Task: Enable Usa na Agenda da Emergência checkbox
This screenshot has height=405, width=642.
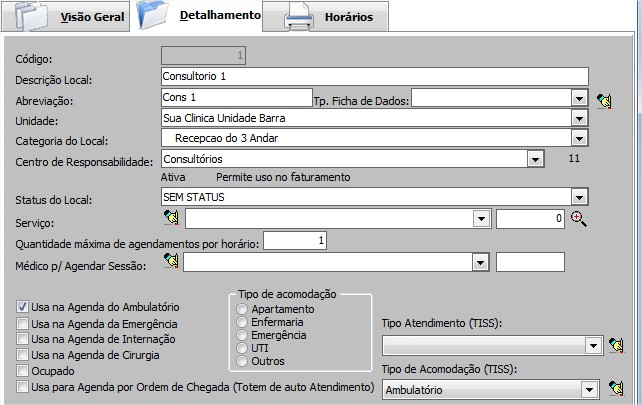Action: pos(23,324)
